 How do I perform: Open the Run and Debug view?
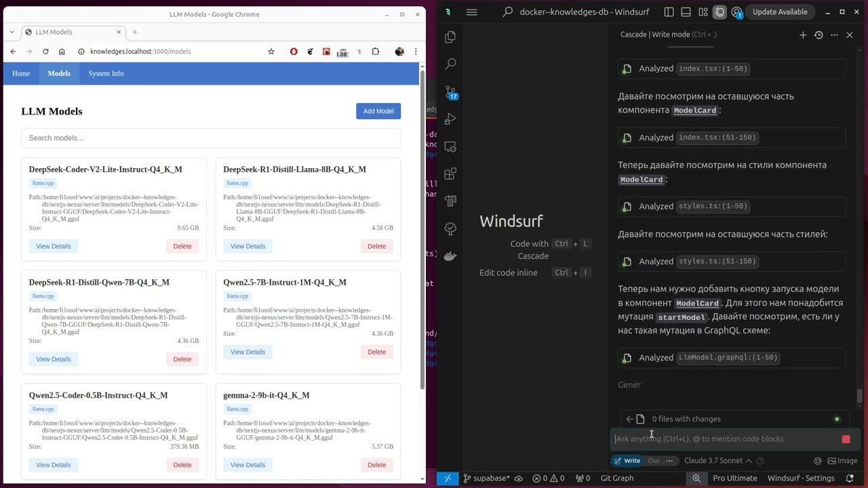tap(450, 119)
